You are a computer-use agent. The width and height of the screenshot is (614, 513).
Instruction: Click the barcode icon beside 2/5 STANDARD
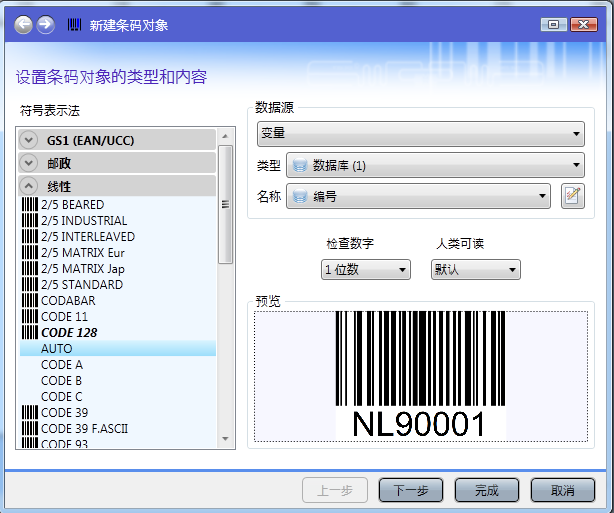[x=30, y=285]
